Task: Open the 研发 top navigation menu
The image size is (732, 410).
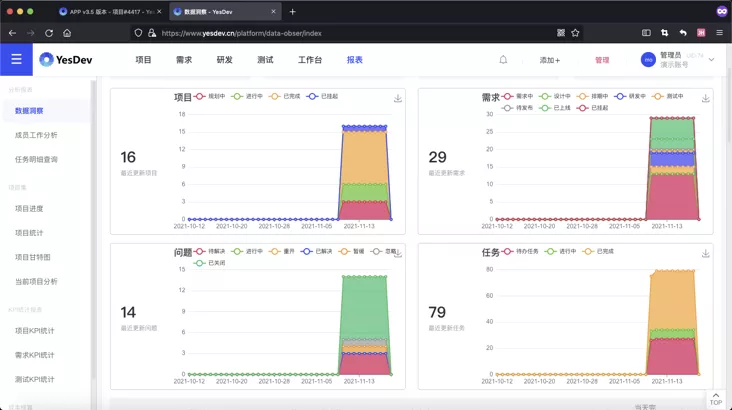Action: point(225,60)
